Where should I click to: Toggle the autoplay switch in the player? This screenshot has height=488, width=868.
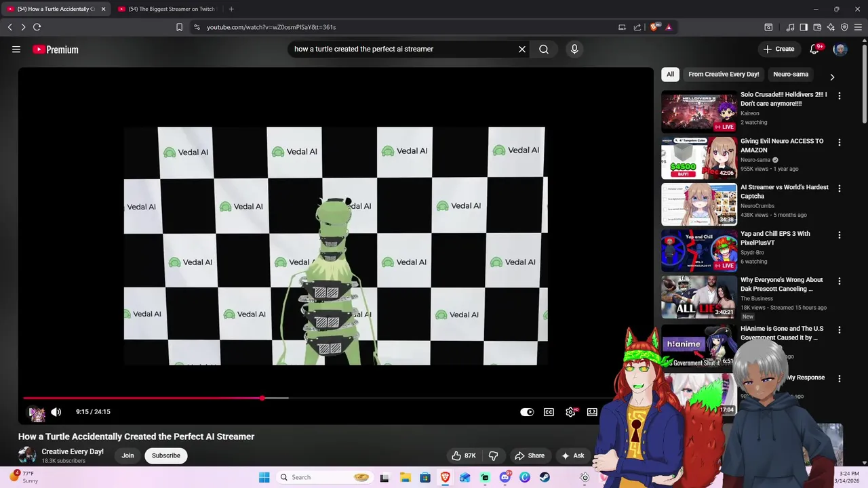tap(527, 412)
